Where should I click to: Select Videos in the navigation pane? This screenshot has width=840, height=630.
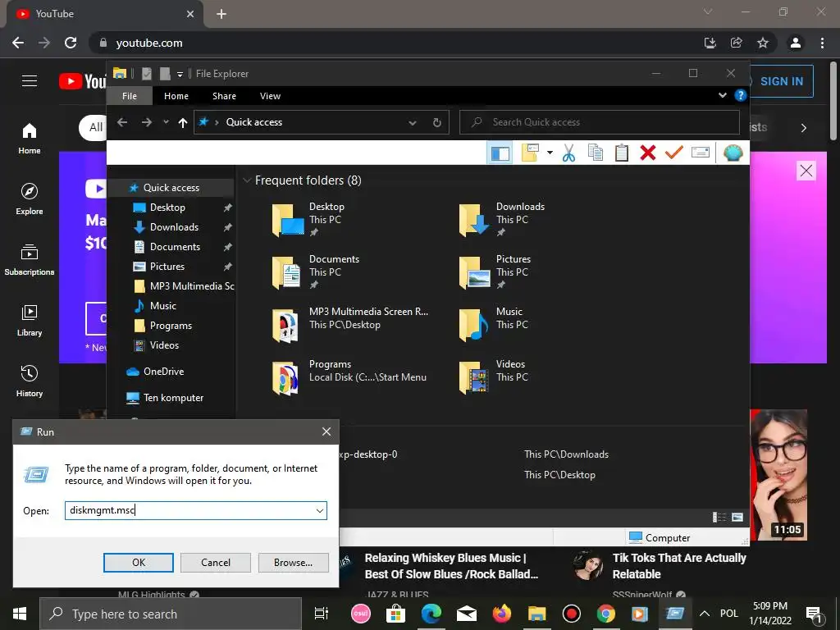(164, 345)
